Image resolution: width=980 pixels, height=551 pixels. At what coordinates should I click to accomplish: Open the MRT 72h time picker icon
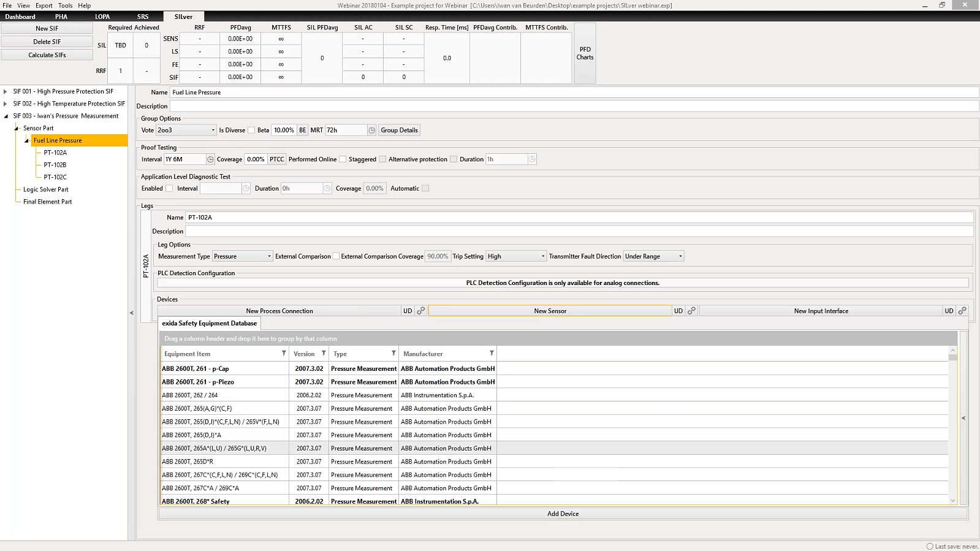click(371, 130)
